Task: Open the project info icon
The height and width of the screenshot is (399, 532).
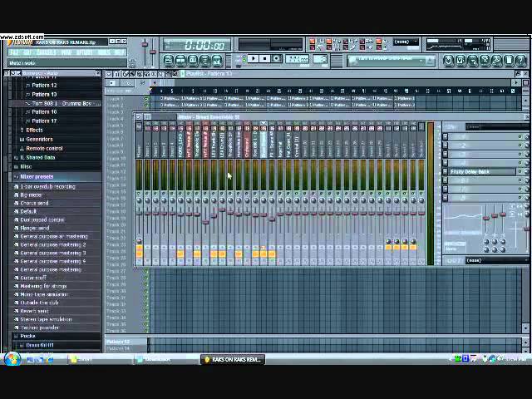Action: 509,61
